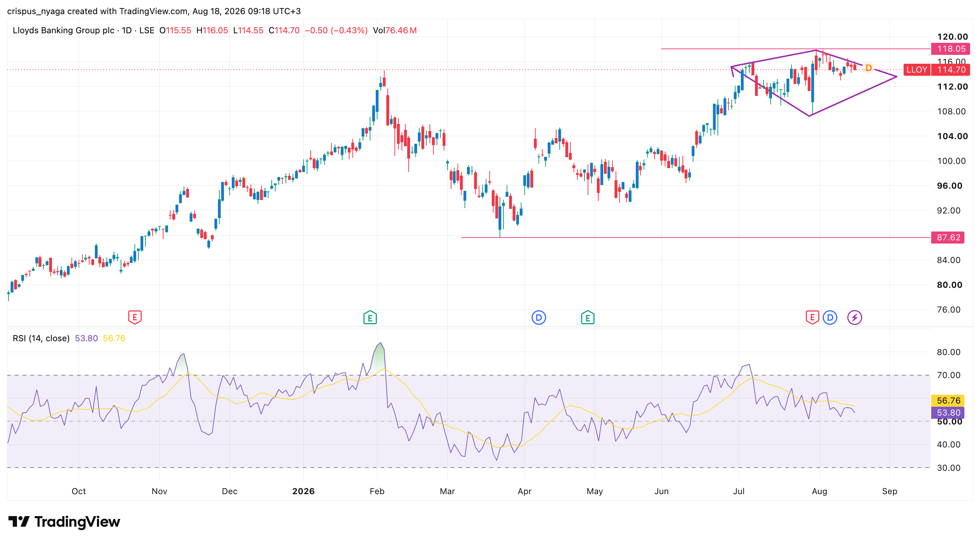980x543 pixels.
Task: Click the Feb label on time axis
Action: 377,491
